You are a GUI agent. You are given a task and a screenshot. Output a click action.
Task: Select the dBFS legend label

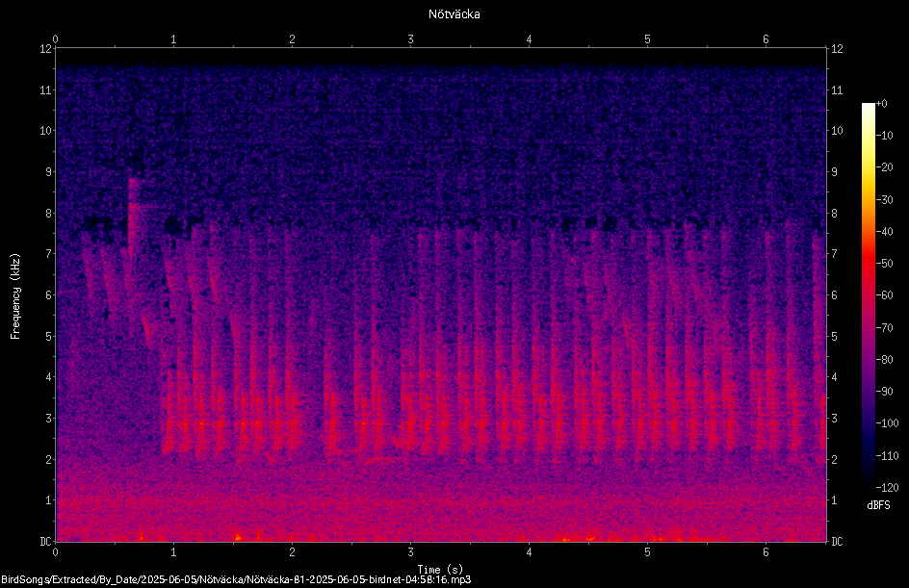878,505
